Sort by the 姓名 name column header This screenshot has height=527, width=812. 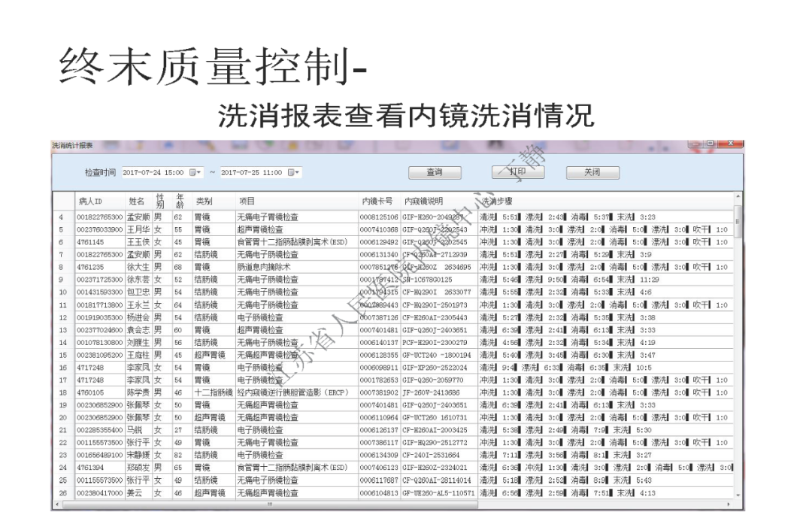pos(136,201)
